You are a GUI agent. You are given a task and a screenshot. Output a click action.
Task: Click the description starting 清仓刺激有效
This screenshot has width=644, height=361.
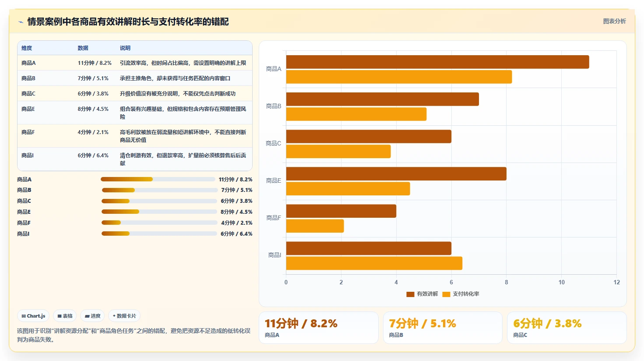tap(183, 159)
